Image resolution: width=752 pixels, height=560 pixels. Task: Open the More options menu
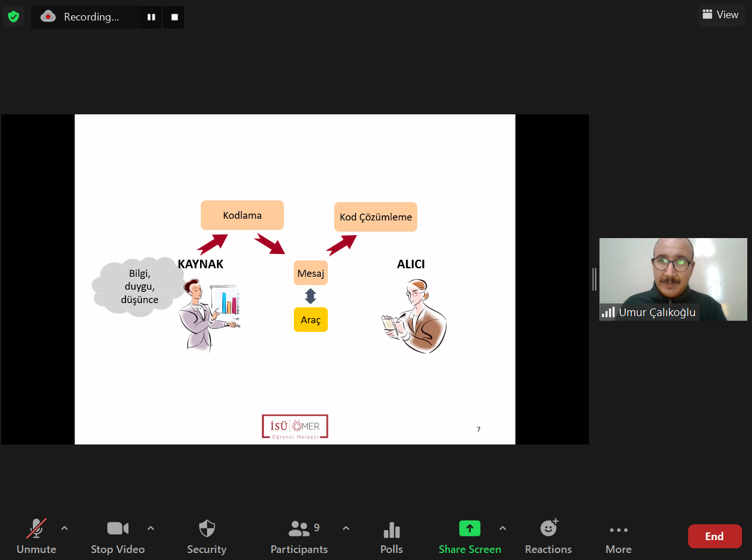click(618, 536)
